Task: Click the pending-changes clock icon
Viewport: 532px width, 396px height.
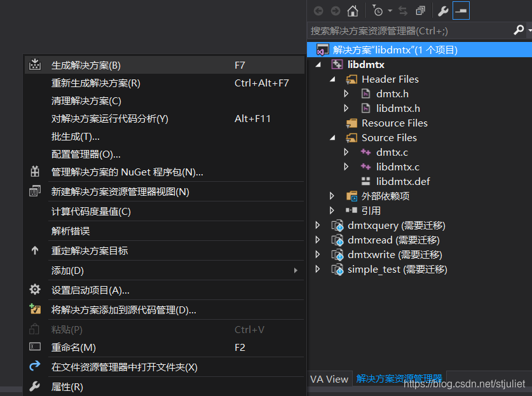Action: tap(378, 10)
